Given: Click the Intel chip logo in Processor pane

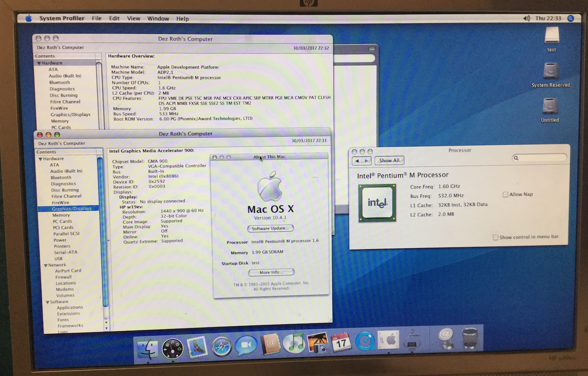Looking at the screenshot, I should click(377, 203).
